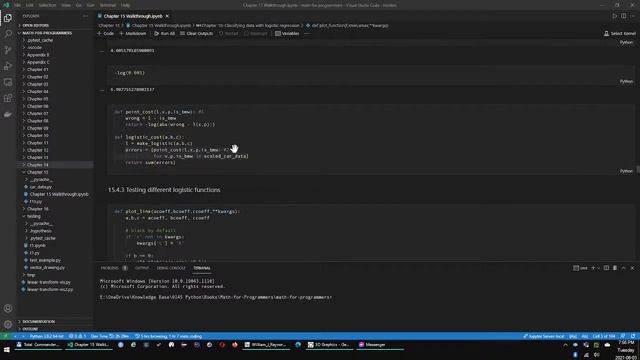The height and width of the screenshot is (360, 640).
Task: Open the Search view in activity bar
Action: tap(8, 34)
